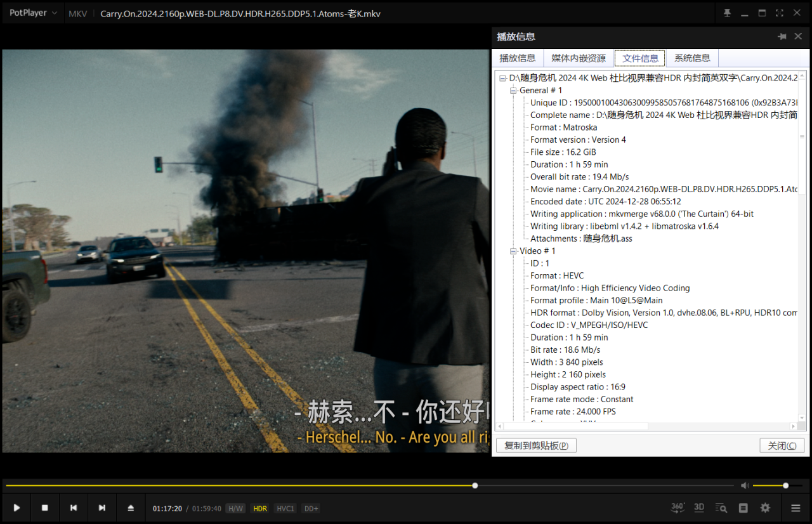Viewport: 812px width, 524px height.
Task: Open the control panel gear icon
Action: [766, 508]
